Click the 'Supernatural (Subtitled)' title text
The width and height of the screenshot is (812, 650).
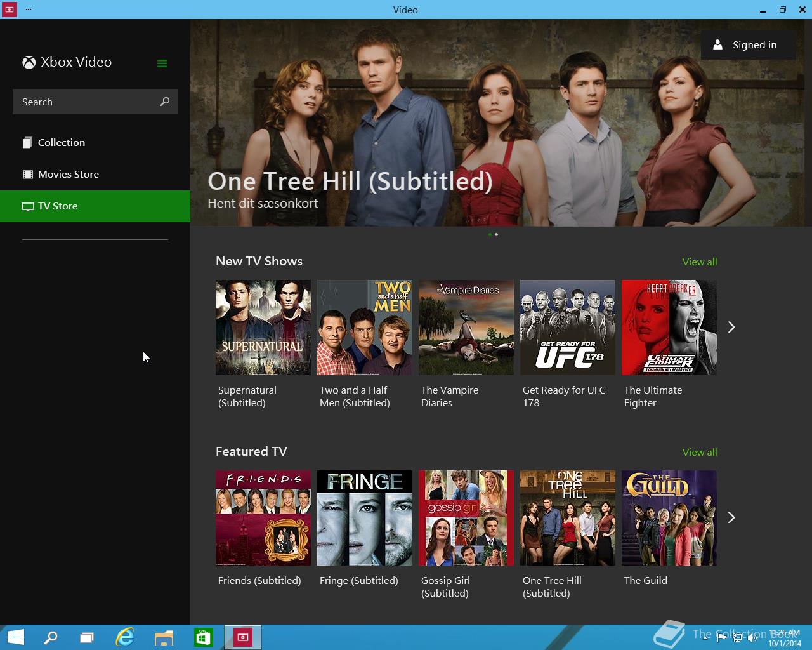coord(247,397)
